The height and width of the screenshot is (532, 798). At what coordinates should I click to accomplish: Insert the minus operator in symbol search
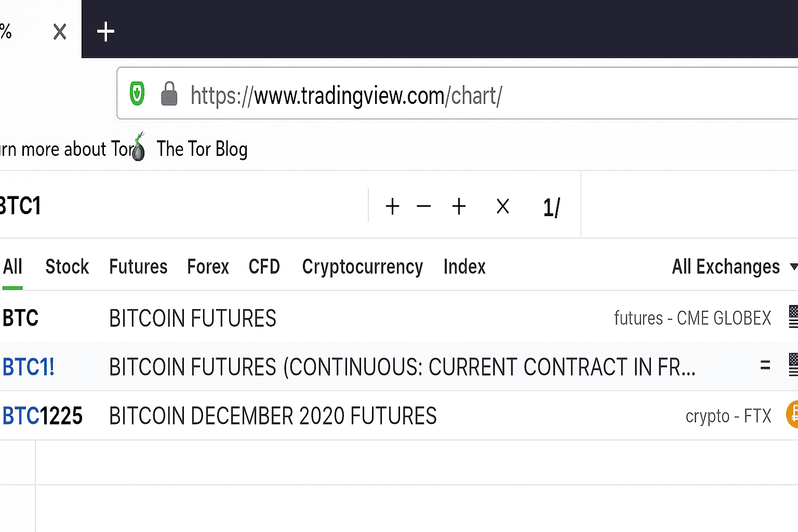tap(423, 206)
